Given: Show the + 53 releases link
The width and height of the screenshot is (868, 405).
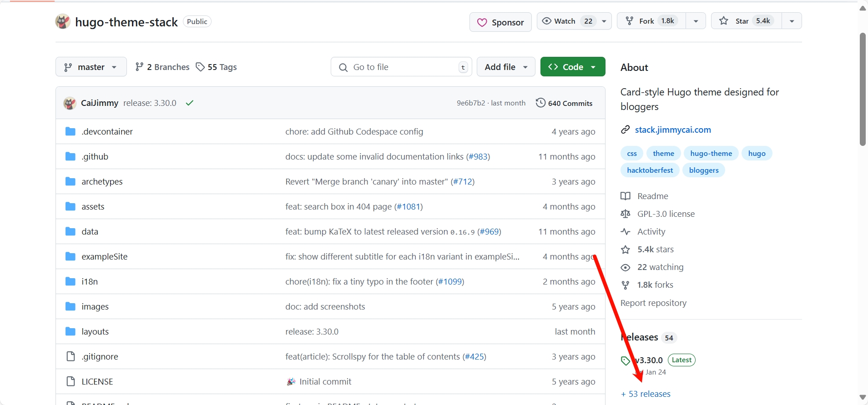Looking at the screenshot, I should pos(646,394).
